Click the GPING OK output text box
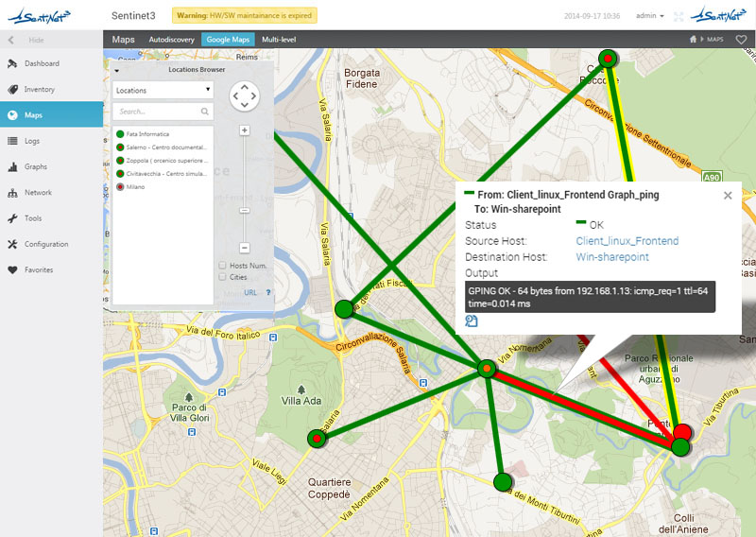The height and width of the screenshot is (537, 756). click(590, 297)
